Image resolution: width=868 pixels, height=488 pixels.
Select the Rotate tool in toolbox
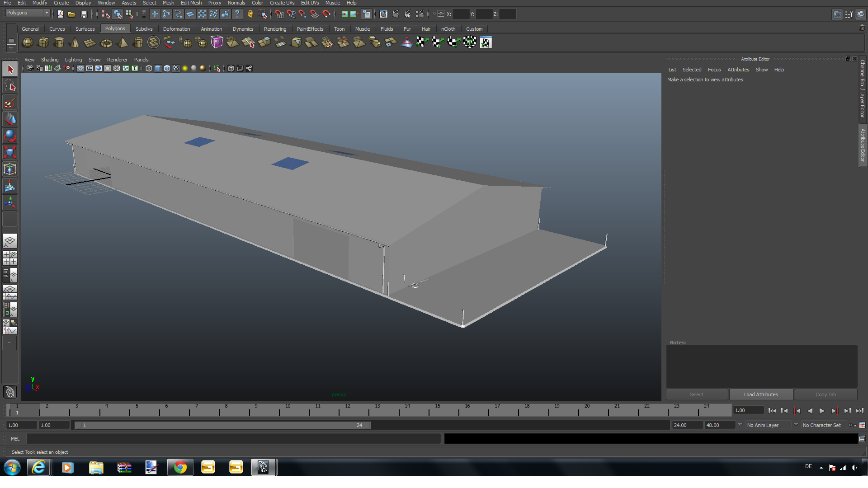[10, 136]
